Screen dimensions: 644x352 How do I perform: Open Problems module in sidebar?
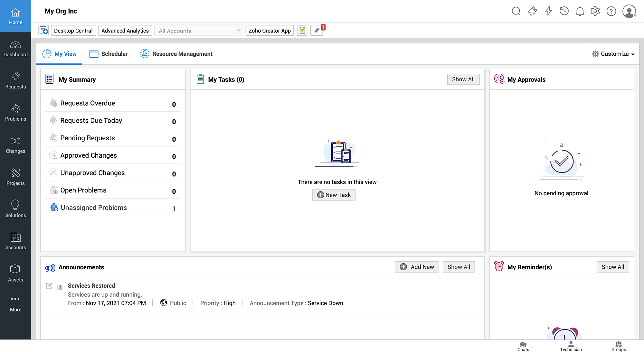click(x=15, y=113)
